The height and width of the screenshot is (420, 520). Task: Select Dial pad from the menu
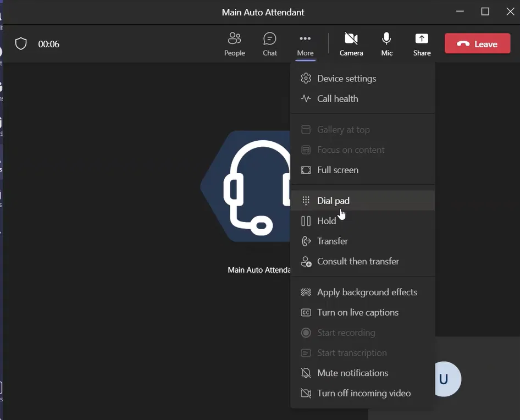coord(333,201)
